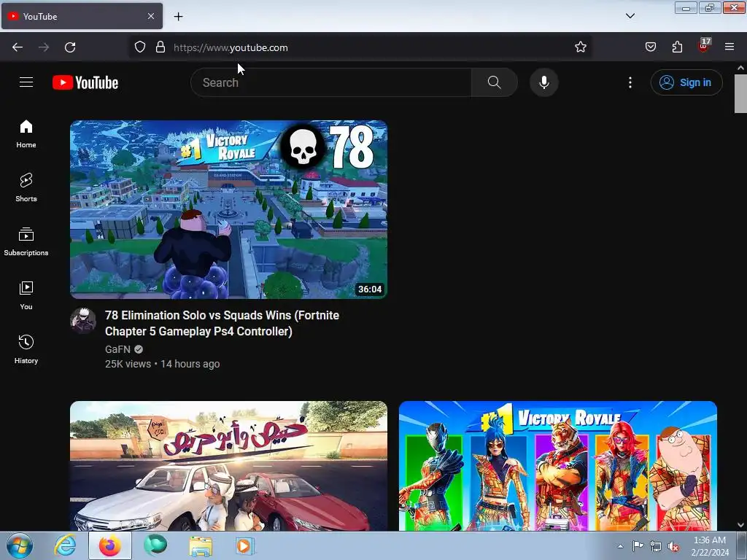The width and height of the screenshot is (747, 560).
Task: Play the 78 Elimination video thumbnail
Action: [228, 209]
